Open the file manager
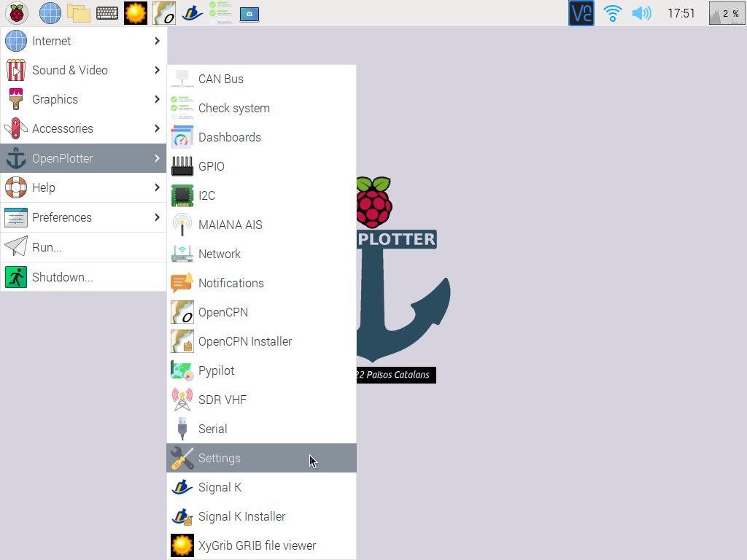 (x=78, y=12)
